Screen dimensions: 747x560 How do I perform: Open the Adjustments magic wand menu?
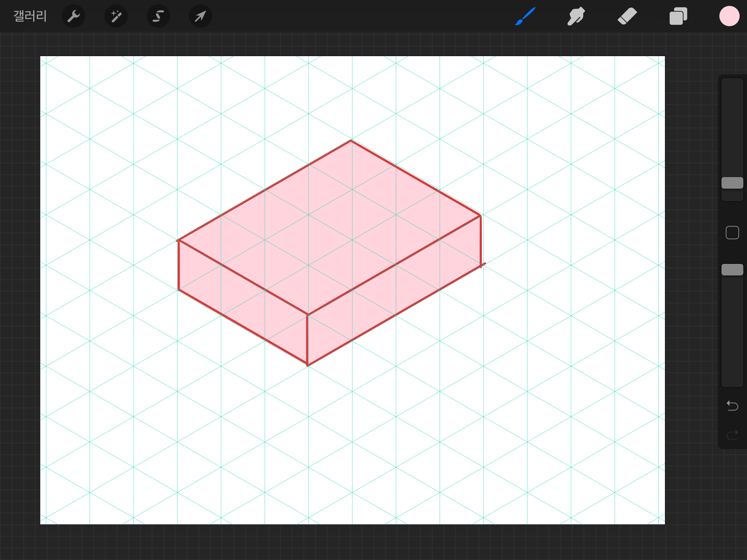pos(116,16)
